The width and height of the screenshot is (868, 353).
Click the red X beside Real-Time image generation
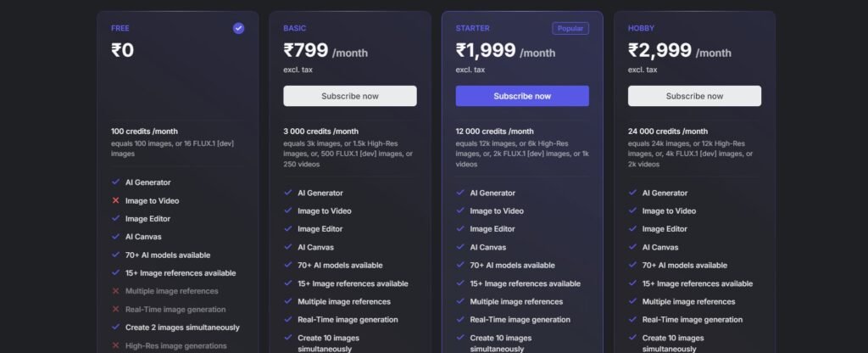pyautogui.click(x=115, y=310)
